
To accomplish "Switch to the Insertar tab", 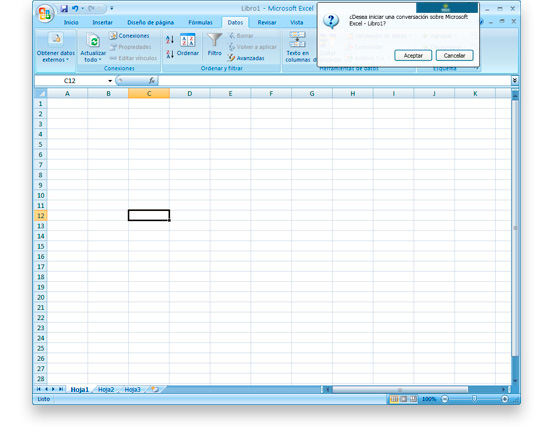I will point(102,22).
